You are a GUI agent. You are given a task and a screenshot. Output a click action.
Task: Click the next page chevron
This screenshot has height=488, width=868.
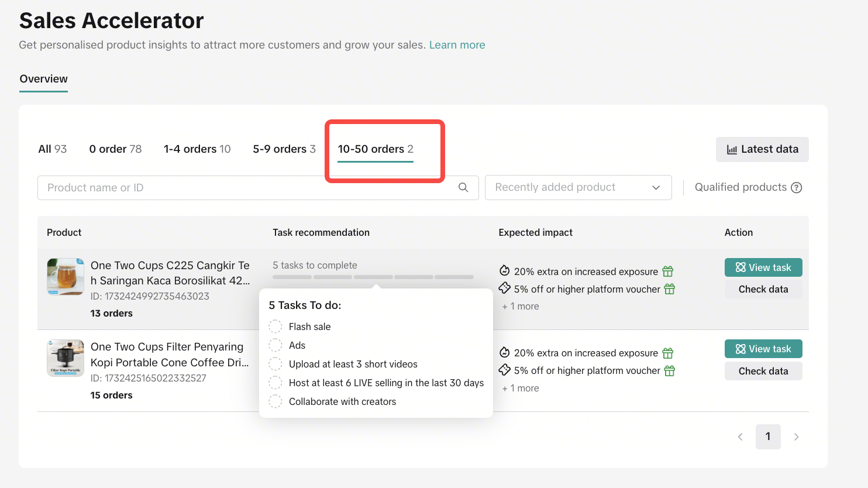[x=796, y=437]
